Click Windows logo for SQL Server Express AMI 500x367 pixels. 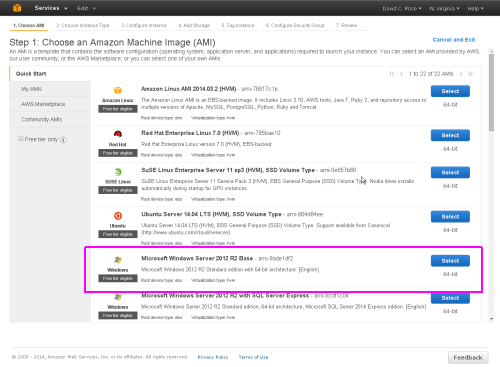[x=118, y=297]
